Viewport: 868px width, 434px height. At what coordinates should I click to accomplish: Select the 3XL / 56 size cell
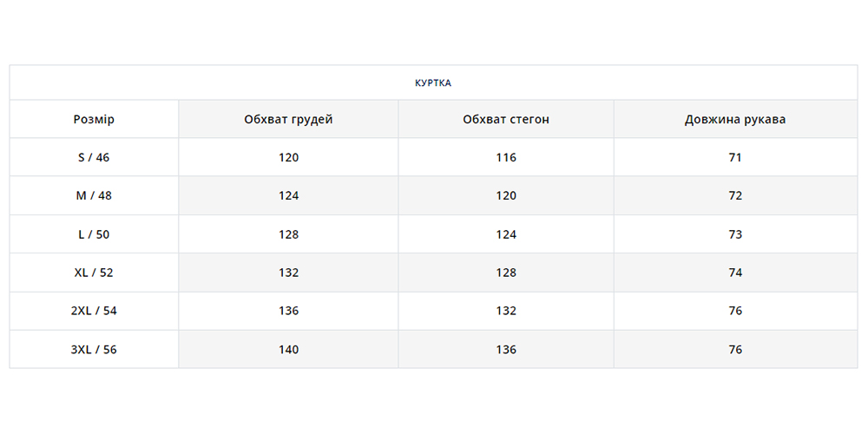[x=94, y=350]
